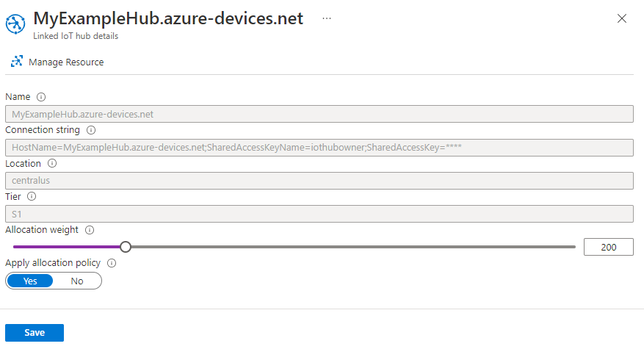This screenshot has height=349, width=644.
Task: Click the Name text field
Action: click(319, 114)
